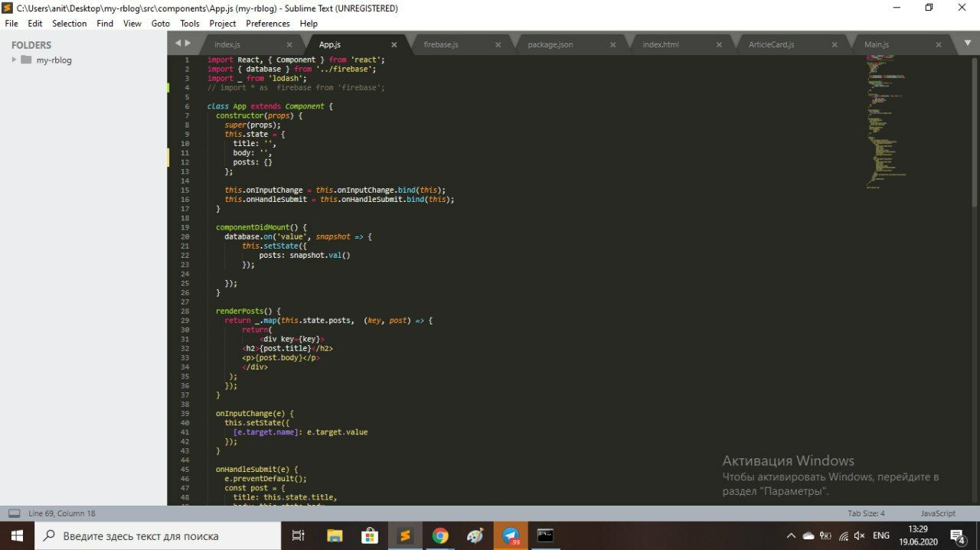Click the OneDrive cloud tray icon
Screen dimensions: 980x550
(808, 535)
